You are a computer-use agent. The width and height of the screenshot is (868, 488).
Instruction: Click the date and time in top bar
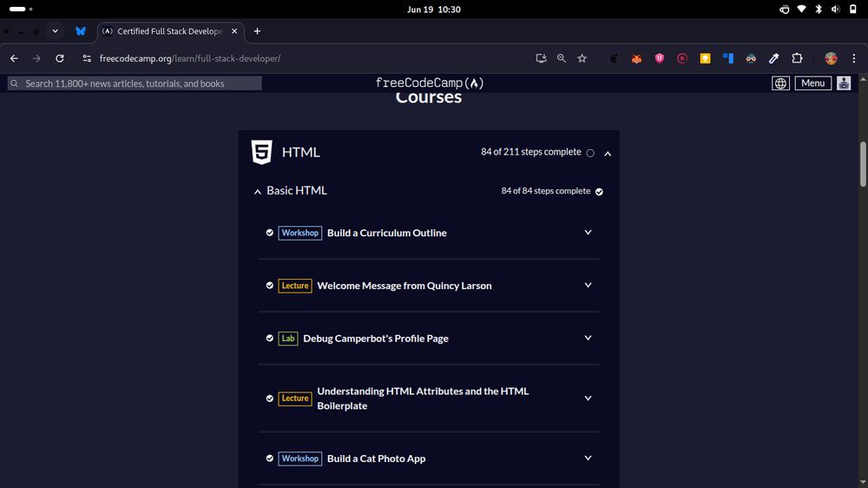tap(434, 10)
